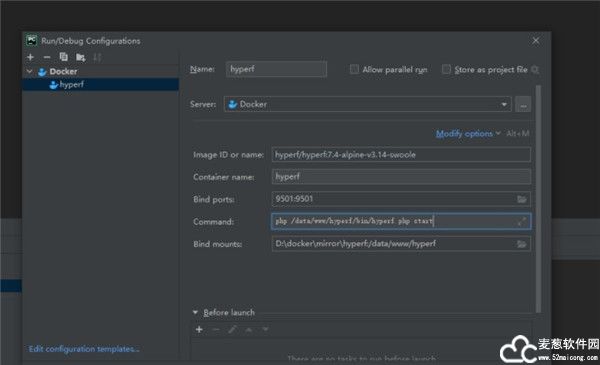Viewport: 600px width, 365px height.
Task: Collapse the Before launch section
Action: pyautogui.click(x=196, y=313)
